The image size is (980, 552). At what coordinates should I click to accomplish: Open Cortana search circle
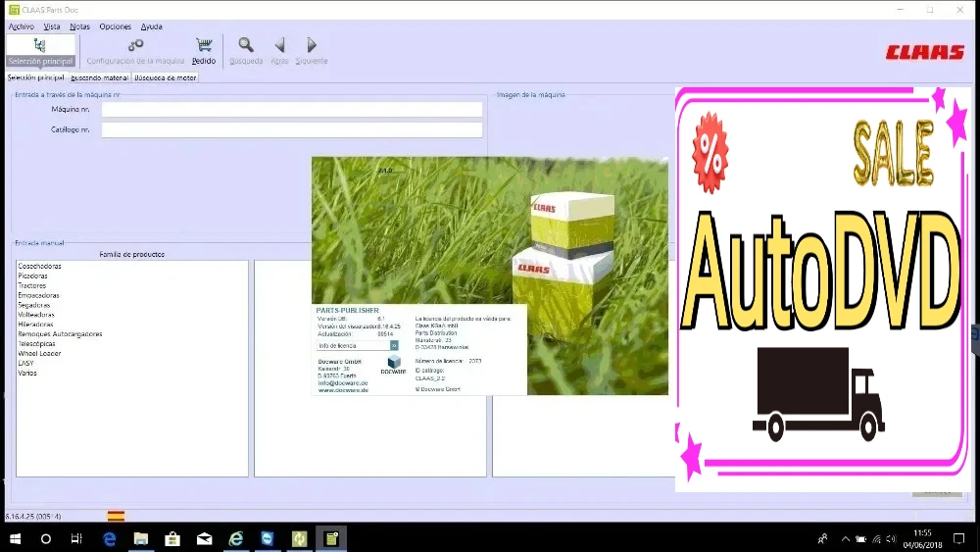pyautogui.click(x=46, y=538)
